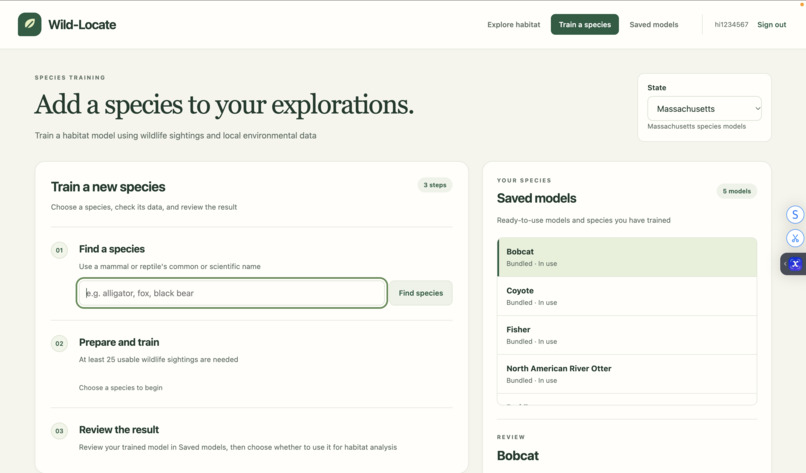This screenshot has width=806, height=473.
Task: Click the Wild-Locate leaf logo icon
Action: (29, 24)
